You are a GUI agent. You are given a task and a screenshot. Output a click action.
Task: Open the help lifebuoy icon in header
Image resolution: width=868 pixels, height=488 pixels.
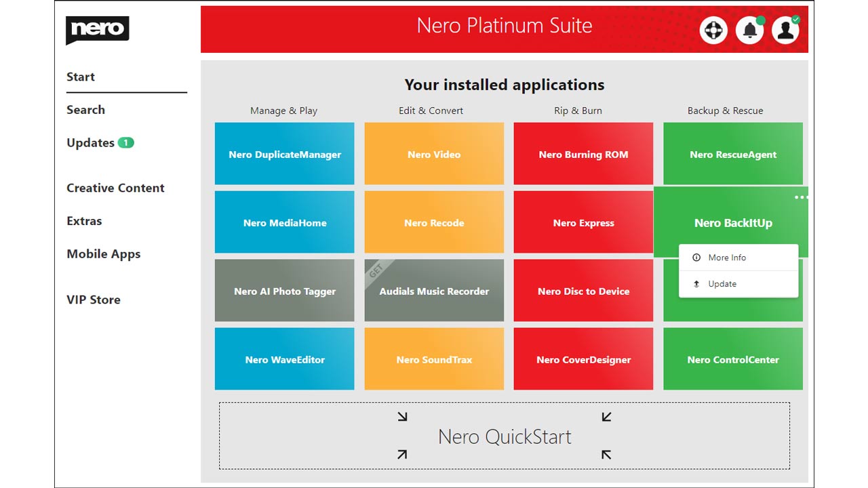tap(713, 30)
